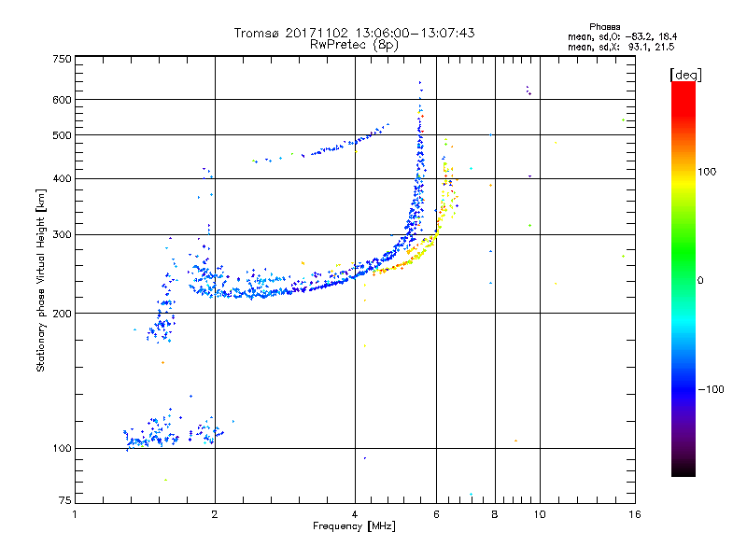Image resolution: width=747 pixels, height=560 pixels.
Task: Click the 'Phases' header label
Action: (604, 27)
